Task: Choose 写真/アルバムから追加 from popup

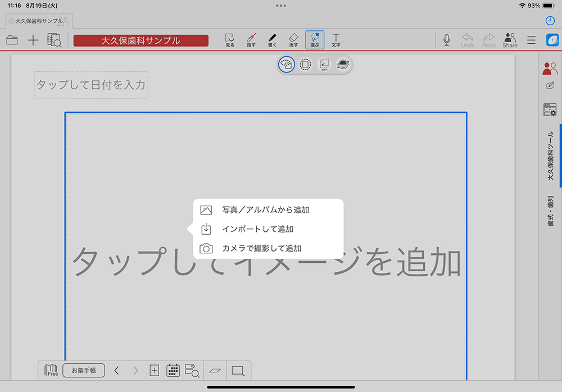Action: pyautogui.click(x=265, y=210)
